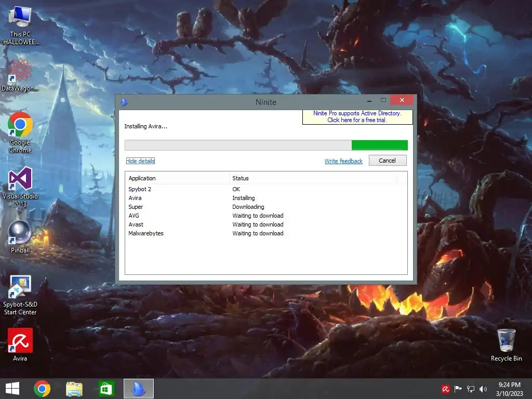Click Waiting to download status for Malwarebytes

coord(258,233)
